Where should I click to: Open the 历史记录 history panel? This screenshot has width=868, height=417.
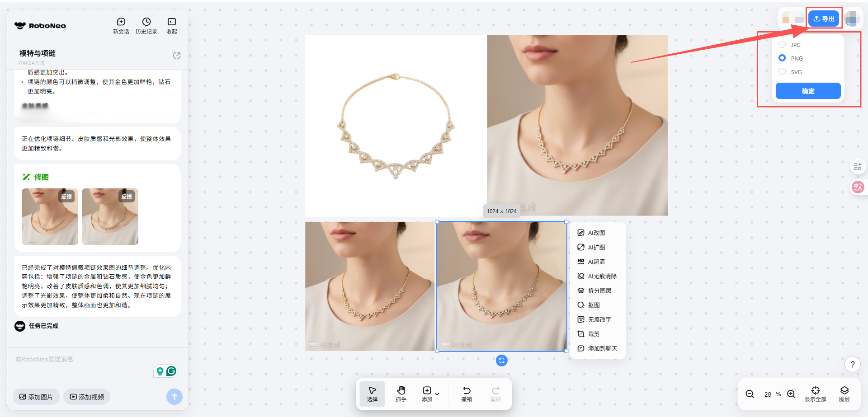146,25
